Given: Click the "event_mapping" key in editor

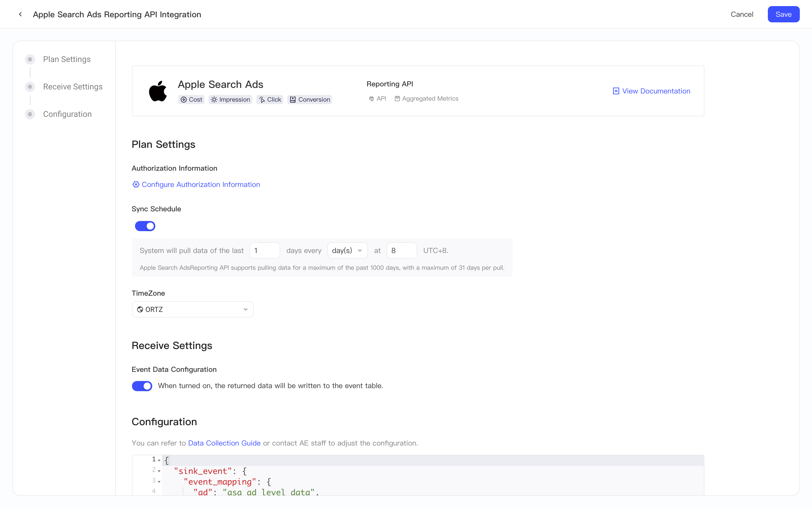Looking at the screenshot, I should [x=220, y=482].
